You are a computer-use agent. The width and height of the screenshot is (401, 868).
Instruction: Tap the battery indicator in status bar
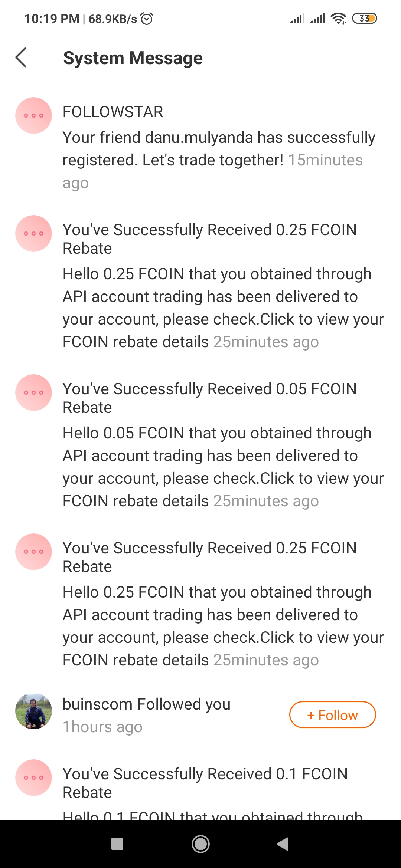364,18
